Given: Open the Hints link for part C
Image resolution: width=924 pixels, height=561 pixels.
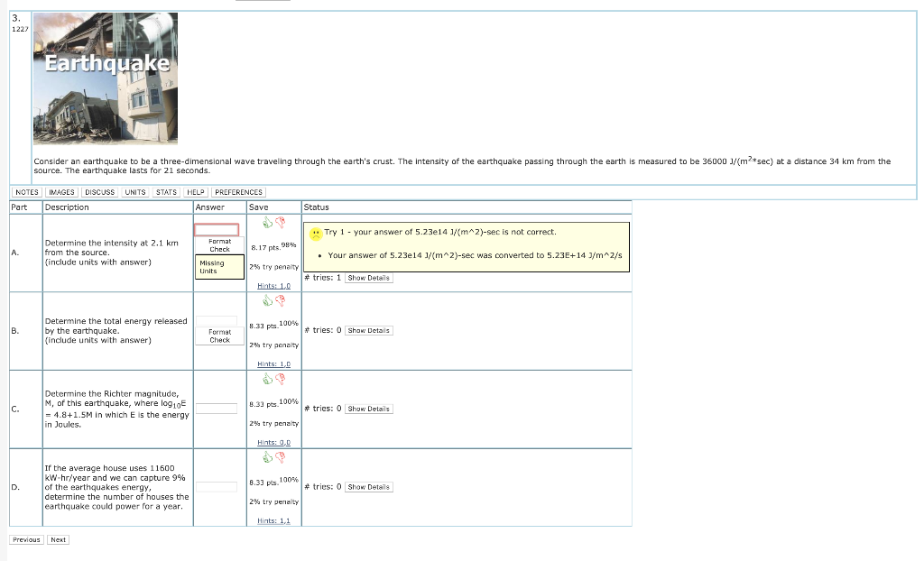Looking at the screenshot, I should click(273, 443).
